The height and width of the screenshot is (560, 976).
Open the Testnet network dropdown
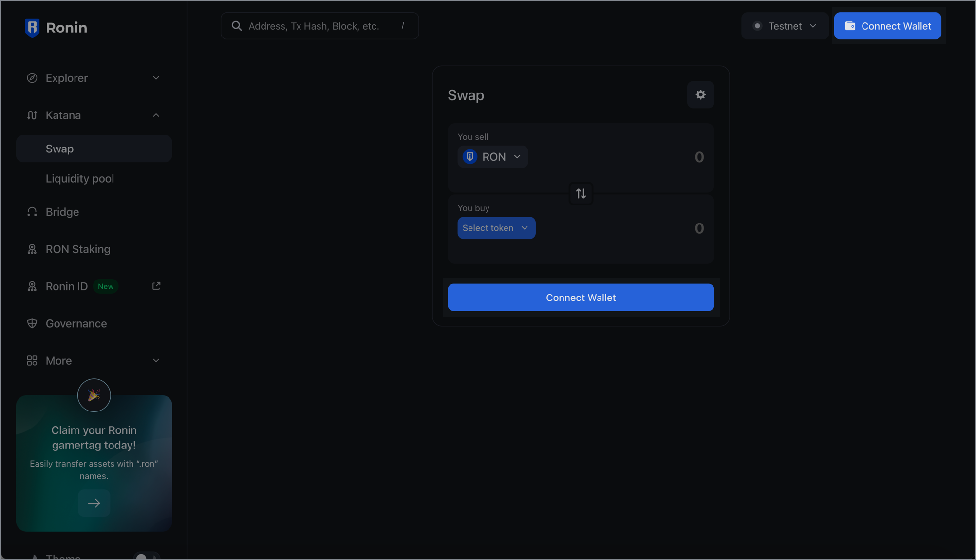coord(785,26)
